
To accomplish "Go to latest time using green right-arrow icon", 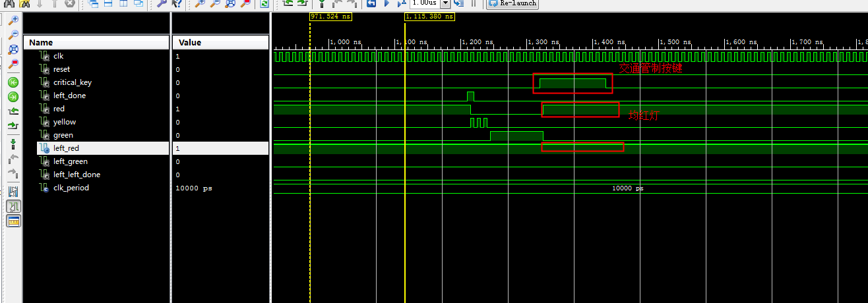I will point(13,97).
